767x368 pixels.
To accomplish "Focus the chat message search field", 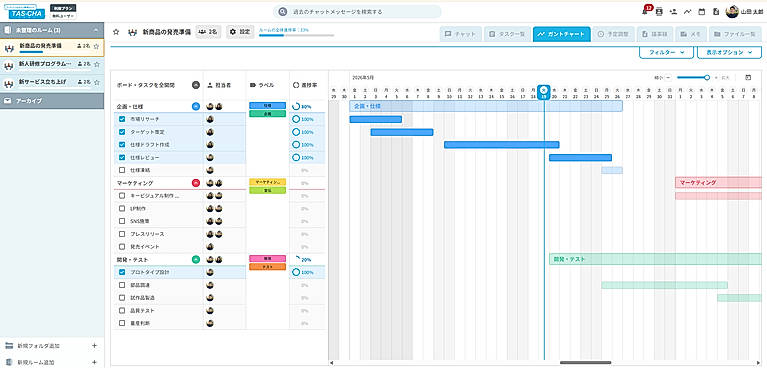I will 357,11.
